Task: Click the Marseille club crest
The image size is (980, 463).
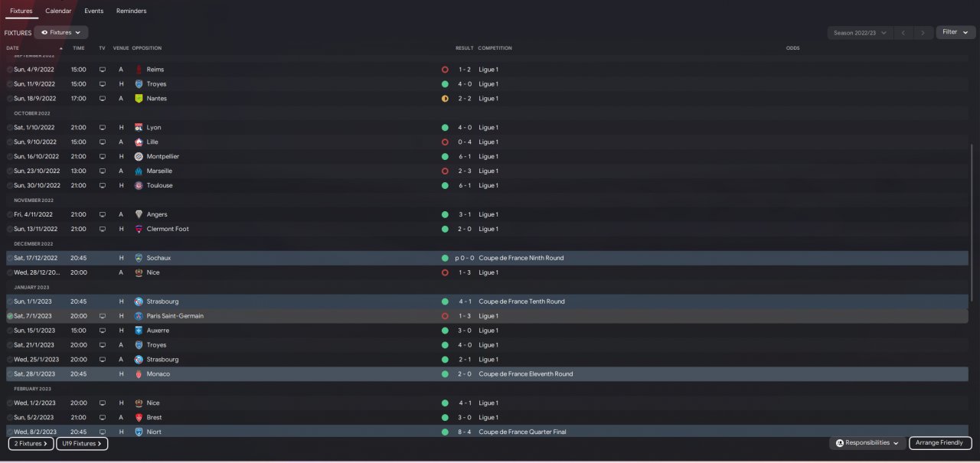Action: pyautogui.click(x=139, y=171)
